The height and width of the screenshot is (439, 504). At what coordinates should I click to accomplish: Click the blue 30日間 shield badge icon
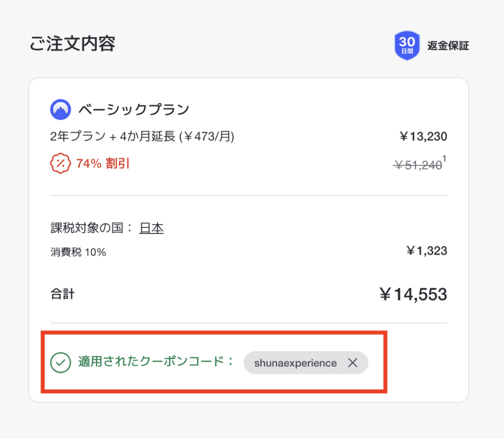click(407, 45)
